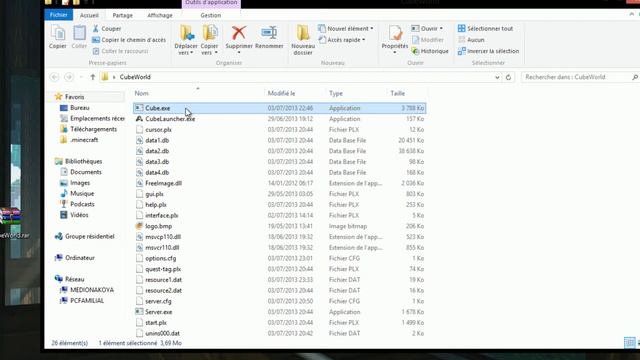
Task: Switch to details view icon in status bar
Action: tap(629, 343)
